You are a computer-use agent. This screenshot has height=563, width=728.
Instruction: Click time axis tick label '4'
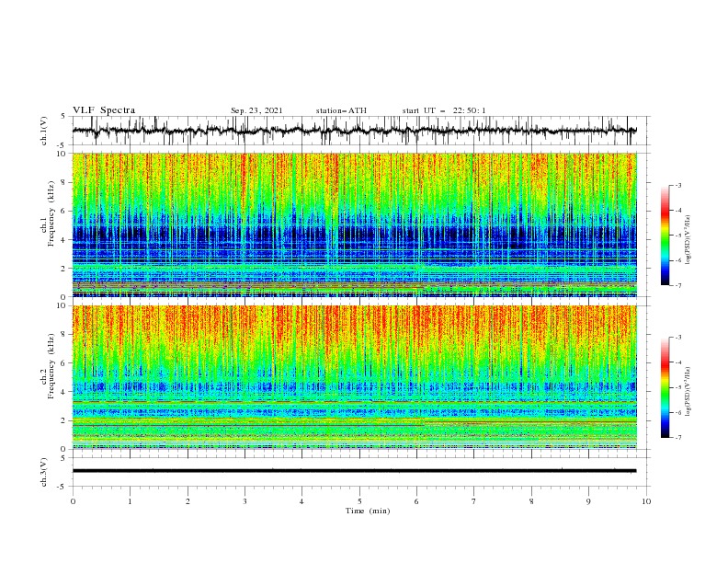(301, 501)
